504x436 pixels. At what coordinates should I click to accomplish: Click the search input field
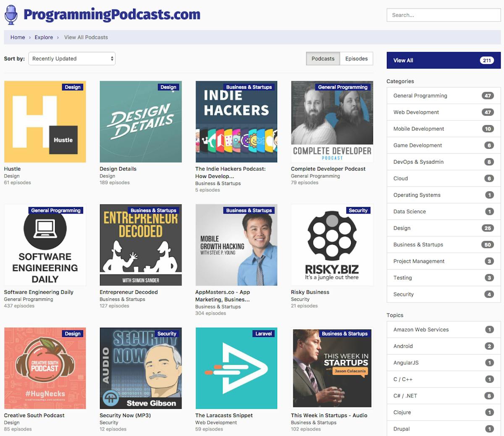pos(443,15)
